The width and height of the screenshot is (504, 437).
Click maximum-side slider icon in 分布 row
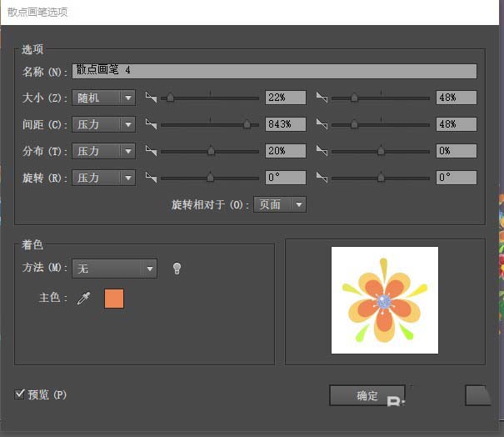322,151
